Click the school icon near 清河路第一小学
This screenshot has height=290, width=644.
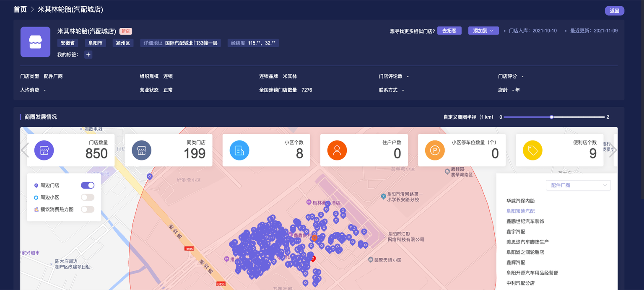click(383, 196)
